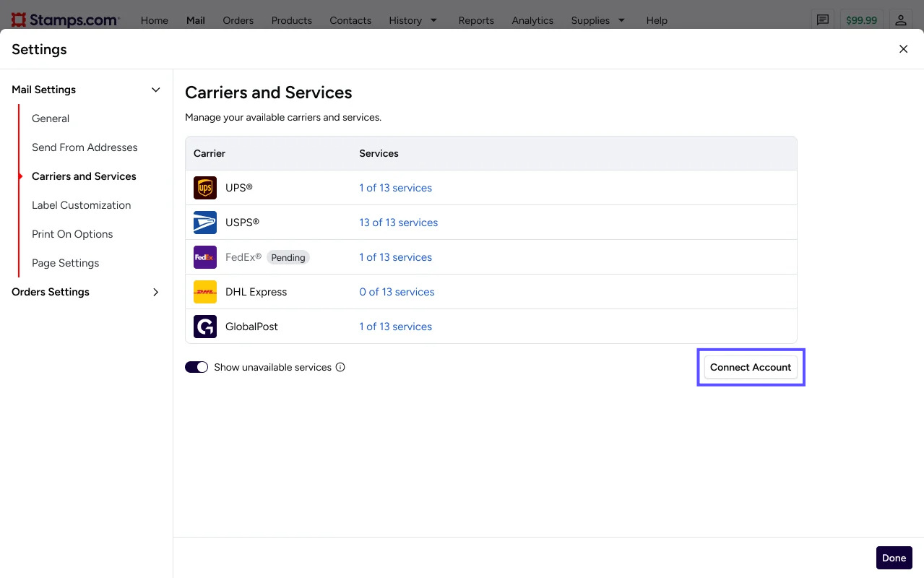Screen dimensions: 924x578
Task: Click the Carrier column header
Action: [210, 153]
